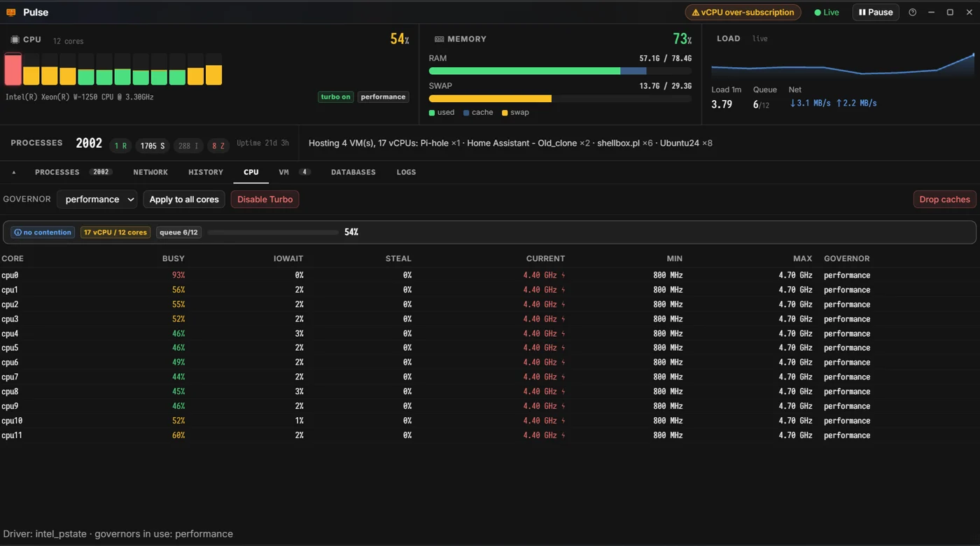Select the cpu0 row label

(x=10, y=276)
